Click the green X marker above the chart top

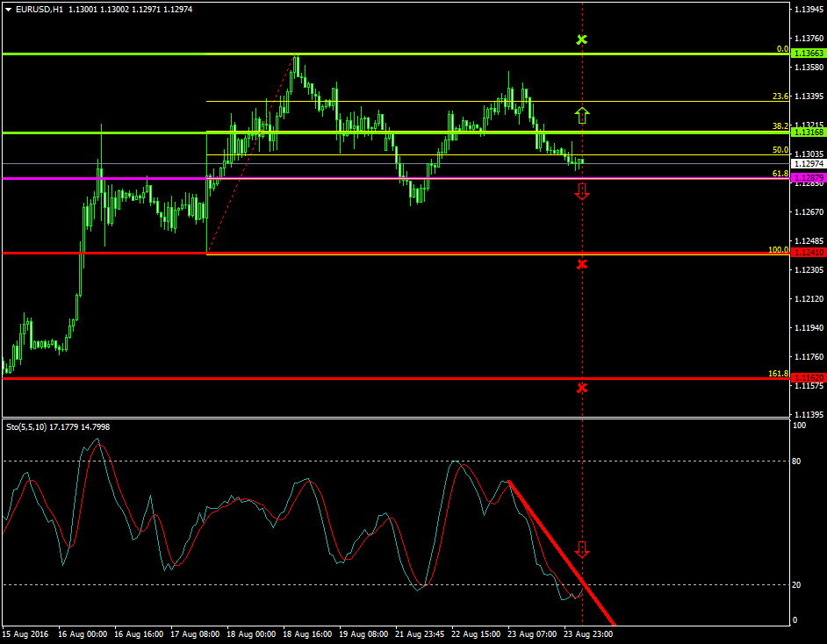581,39
